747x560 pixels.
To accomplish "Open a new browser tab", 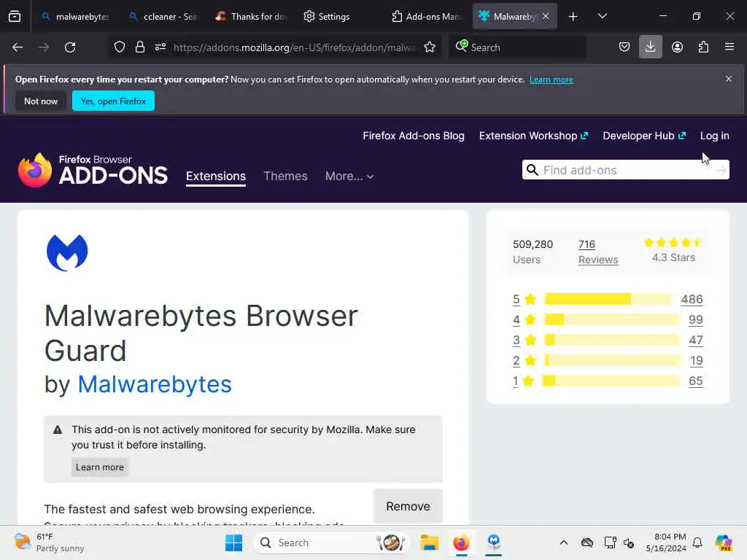I will click(573, 17).
